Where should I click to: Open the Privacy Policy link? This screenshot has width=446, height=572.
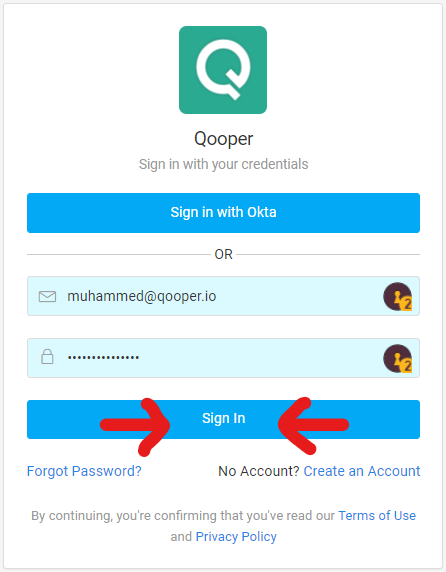point(236,537)
